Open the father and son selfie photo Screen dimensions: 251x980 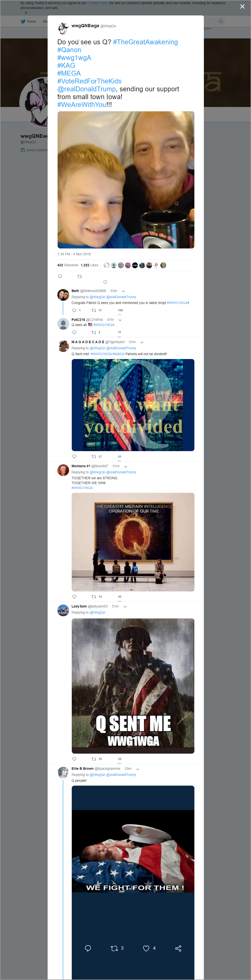(126, 180)
